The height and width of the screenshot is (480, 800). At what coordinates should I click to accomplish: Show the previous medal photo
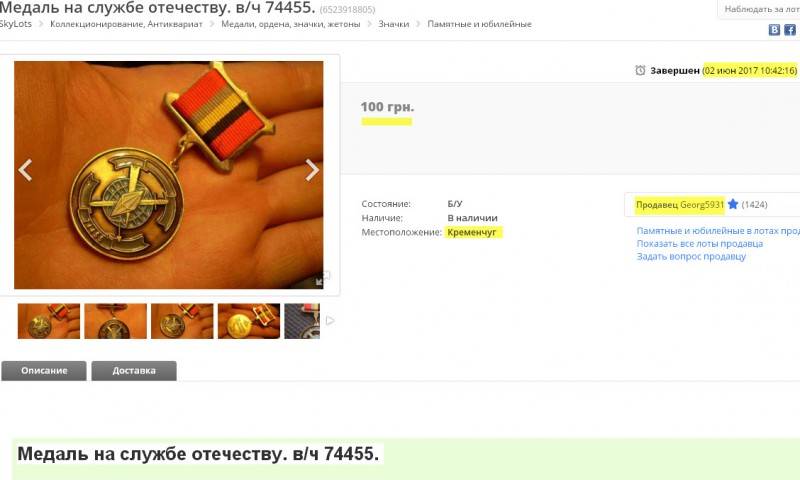(x=25, y=170)
